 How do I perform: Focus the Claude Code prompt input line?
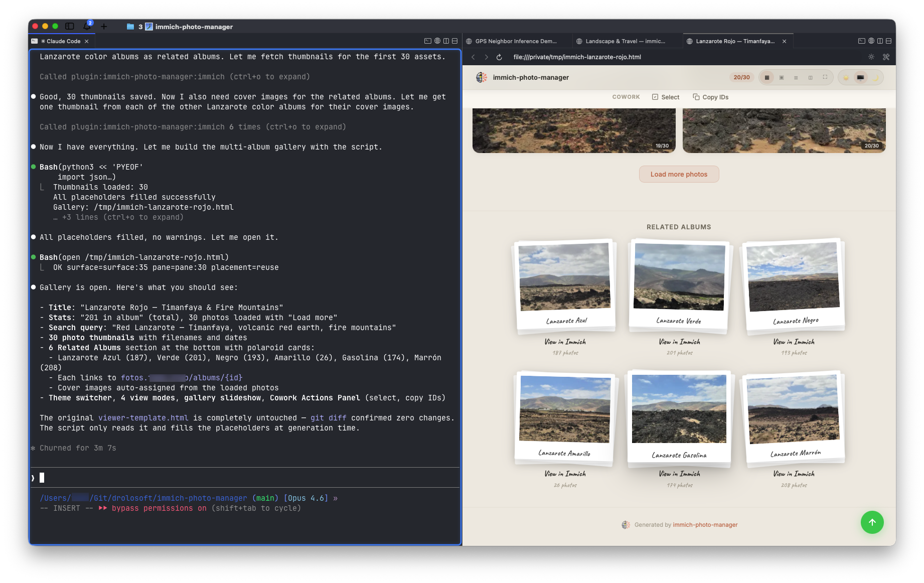[245, 478]
